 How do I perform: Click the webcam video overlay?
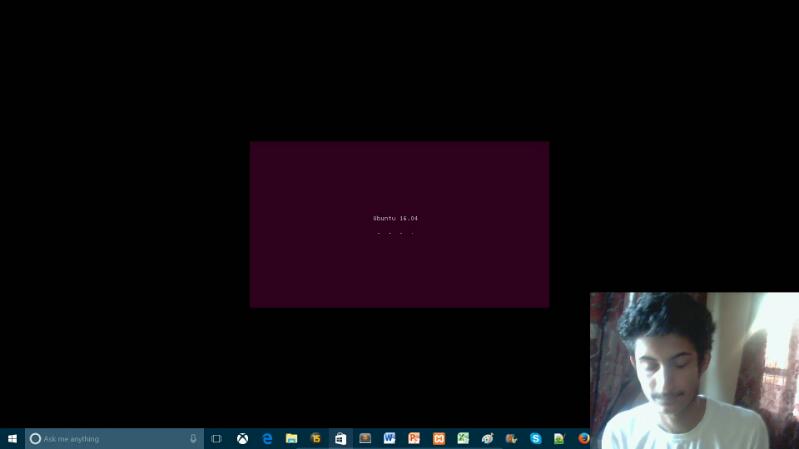[x=695, y=371]
